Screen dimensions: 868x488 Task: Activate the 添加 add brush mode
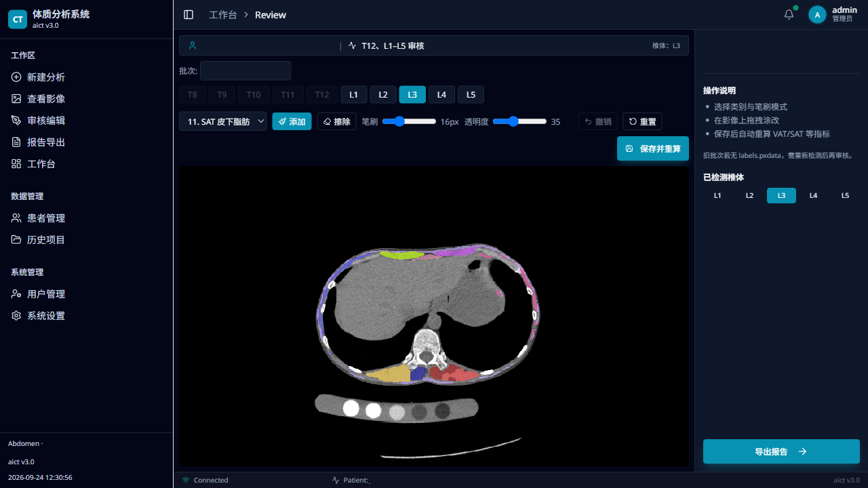click(292, 121)
